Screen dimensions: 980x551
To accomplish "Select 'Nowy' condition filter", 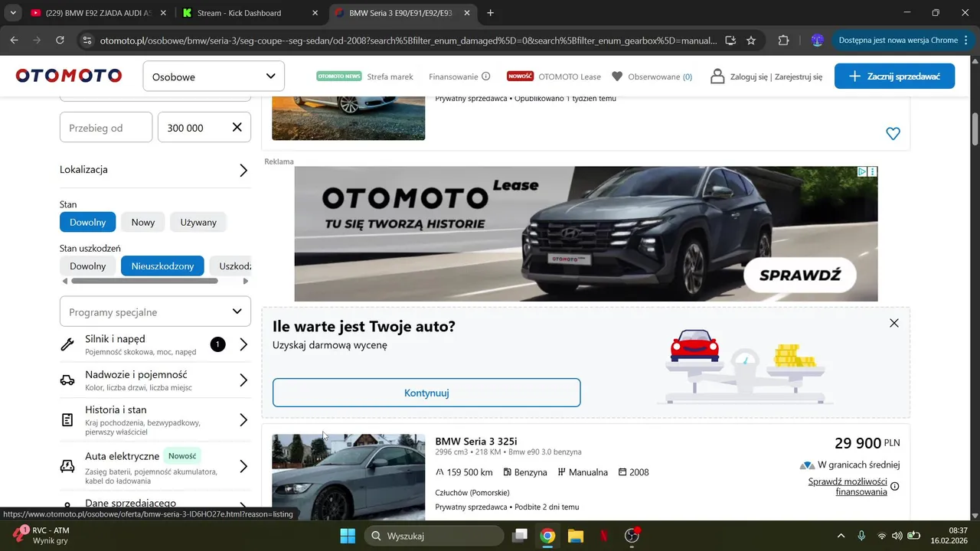I will click(x=143, y=222).
